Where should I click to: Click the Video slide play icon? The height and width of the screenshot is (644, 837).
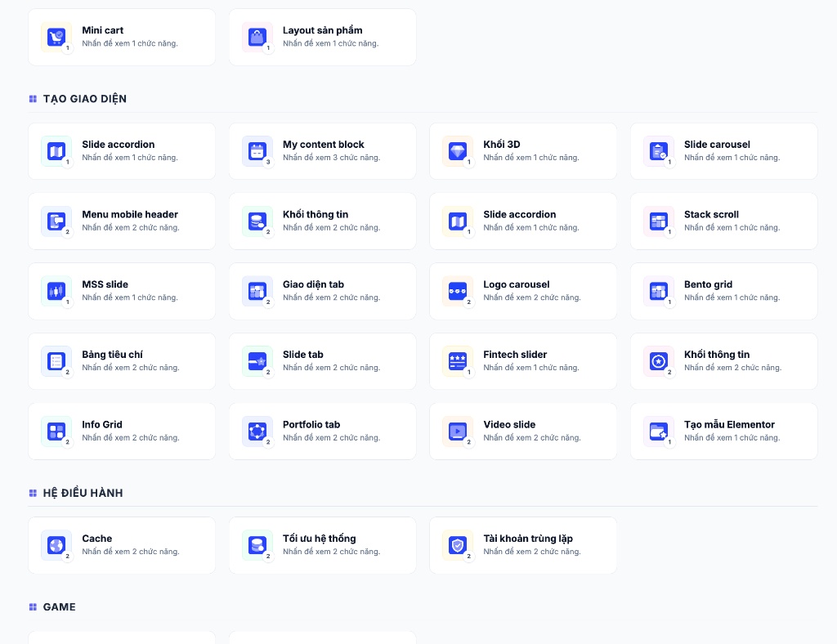click(x=458, y=432)
